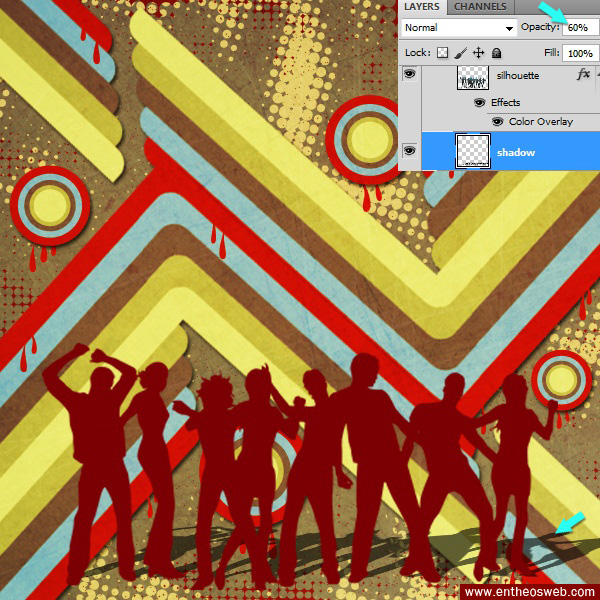Switch to the Channels tab
This screenshot has width=600, height=600.
(x=480, y=7)
